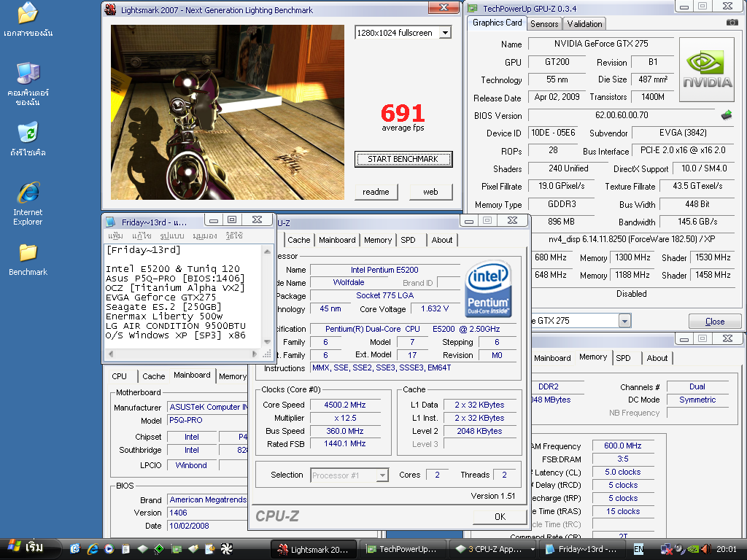Click the fan icon in quick launch

pyautogui.click(x=227, y=549)
